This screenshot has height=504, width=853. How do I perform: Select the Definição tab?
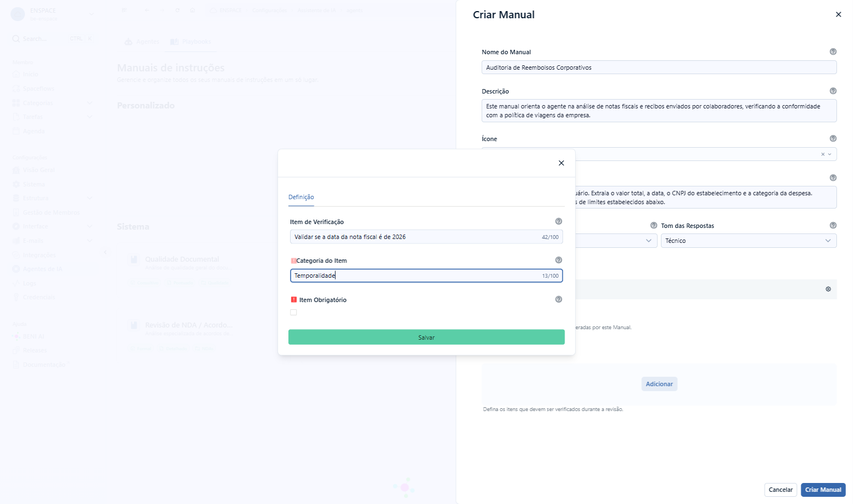coord(301,197)
